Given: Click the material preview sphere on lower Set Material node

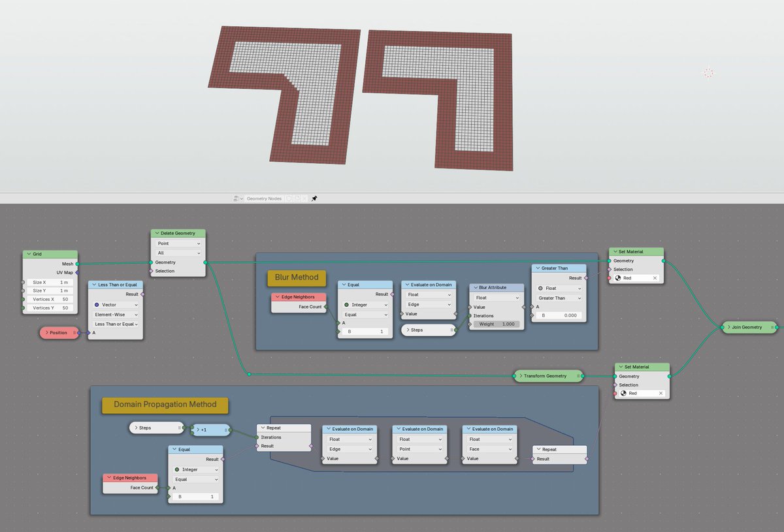Looking at the screenshot, I should coord(623,394).
